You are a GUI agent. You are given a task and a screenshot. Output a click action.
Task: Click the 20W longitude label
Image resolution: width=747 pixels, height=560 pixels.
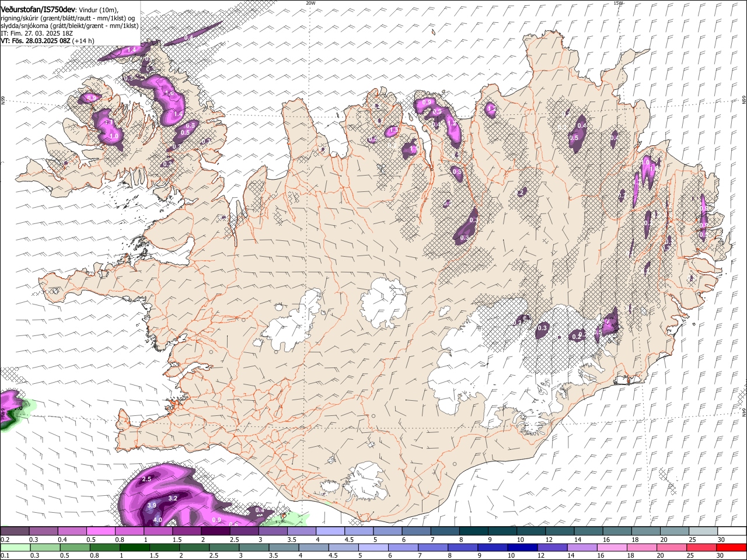coord(310,3)
